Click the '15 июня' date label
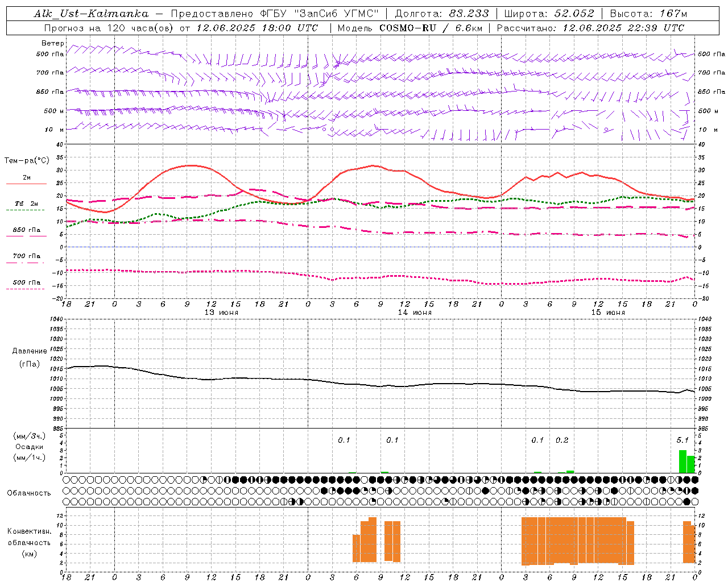728x582 pixels. coord(608,313)
